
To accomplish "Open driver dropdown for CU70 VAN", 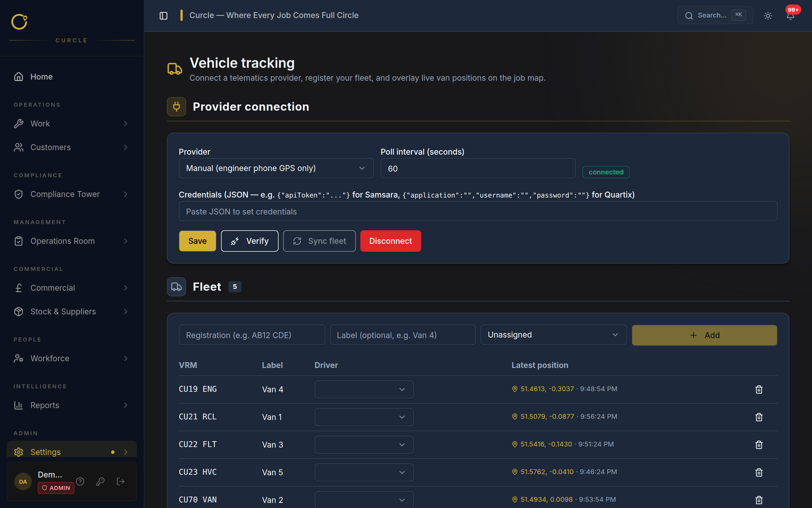I will (x=364, y=500).
